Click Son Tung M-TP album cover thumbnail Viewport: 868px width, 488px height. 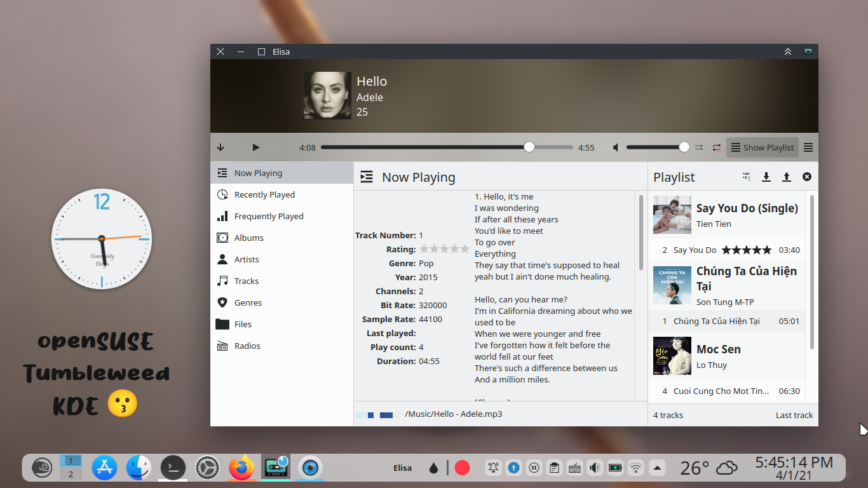point(672,285)
